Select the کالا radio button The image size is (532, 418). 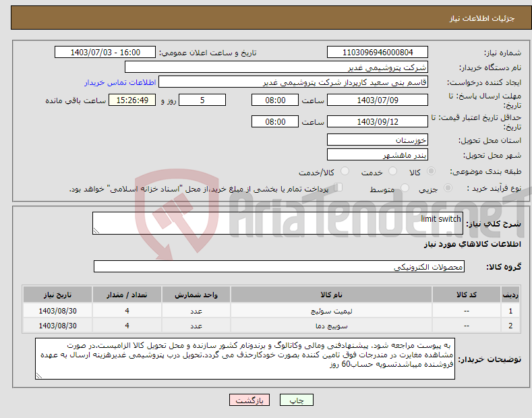tap(431, 171)
